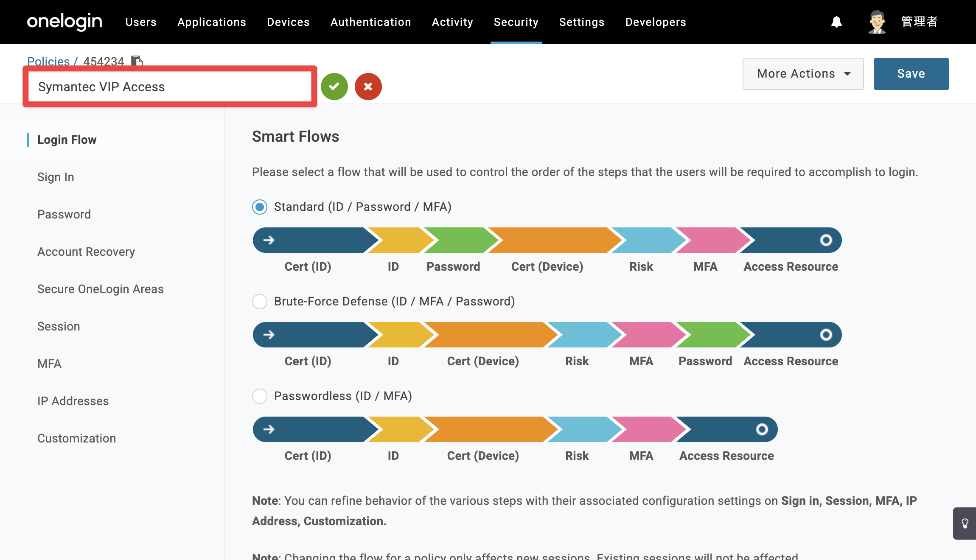This screenshot has width=976, height=560.
Task: Open the Authentication menu
Action: tap(371, 22)
